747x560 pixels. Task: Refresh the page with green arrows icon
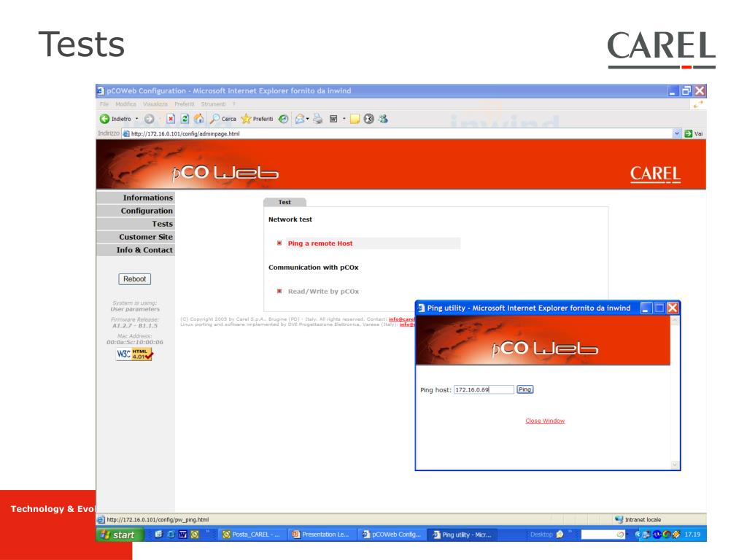coord(185,119)
